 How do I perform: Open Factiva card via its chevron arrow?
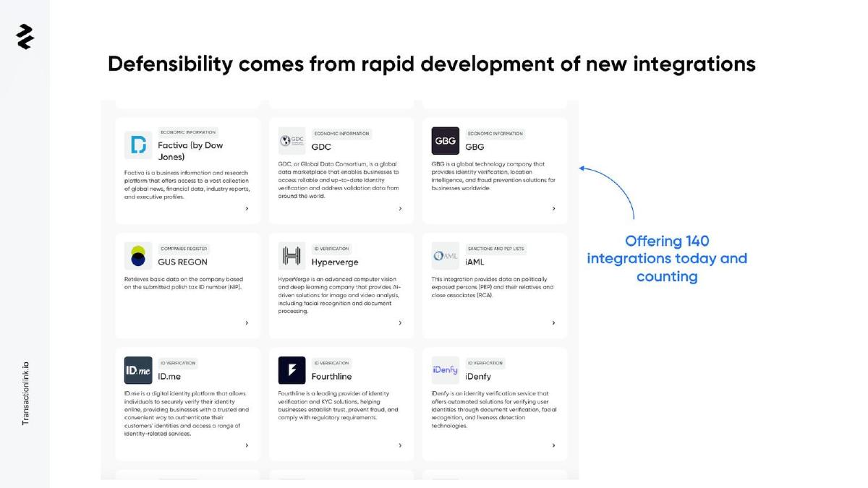coord(247,209)
